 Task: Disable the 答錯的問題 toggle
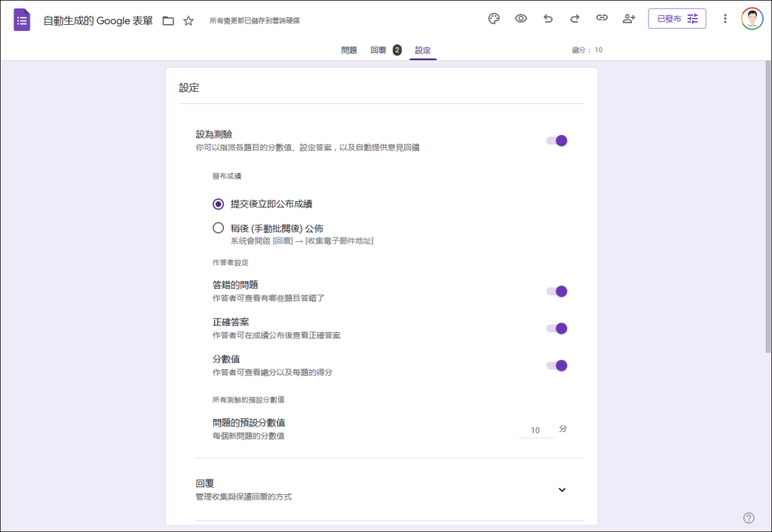point(556,292)
